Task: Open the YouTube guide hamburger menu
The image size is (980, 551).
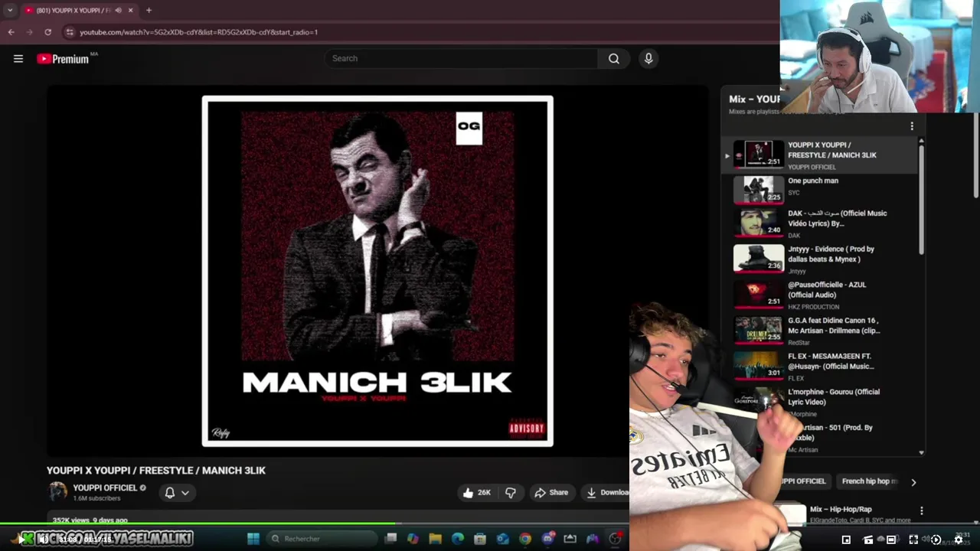Action: 18,58
